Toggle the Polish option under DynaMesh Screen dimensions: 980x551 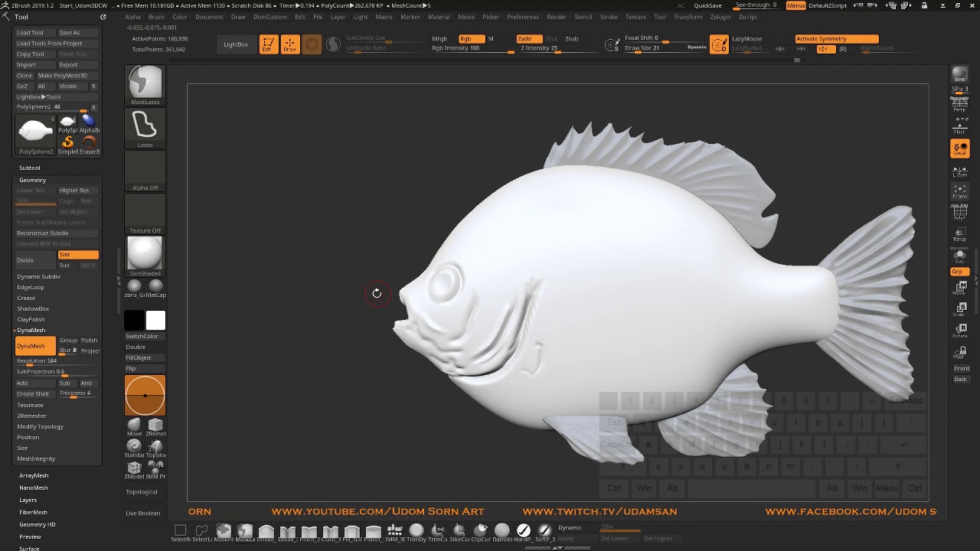pyautogui.click(x=90, y=340)
